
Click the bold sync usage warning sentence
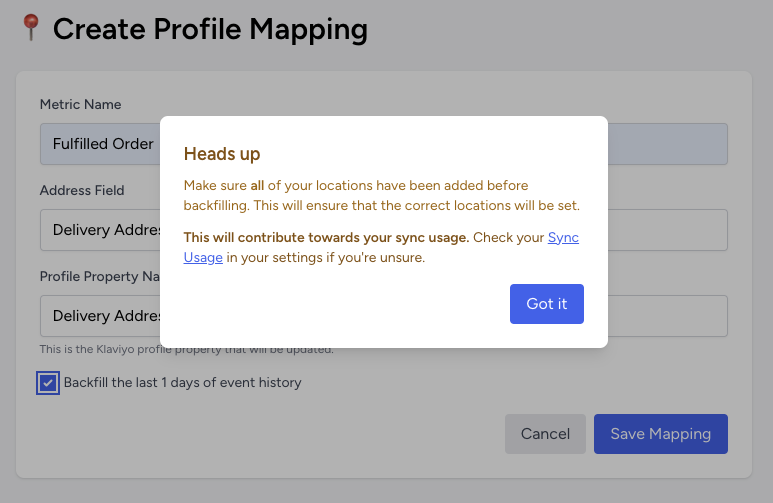point(326,238)
